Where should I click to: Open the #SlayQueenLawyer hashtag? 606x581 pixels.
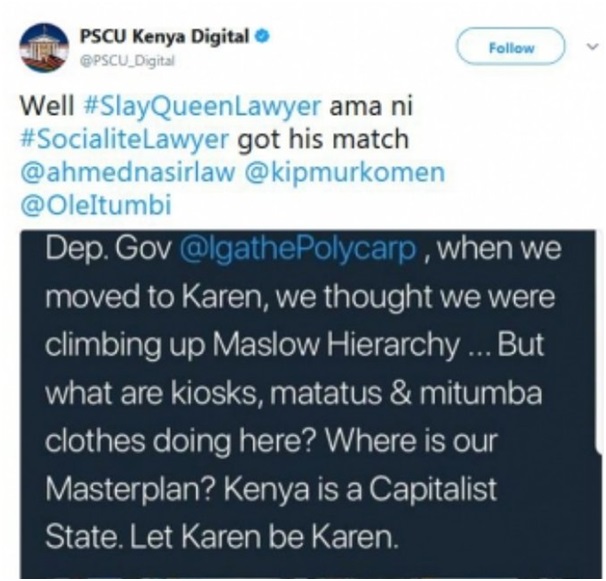pos(202,106)
